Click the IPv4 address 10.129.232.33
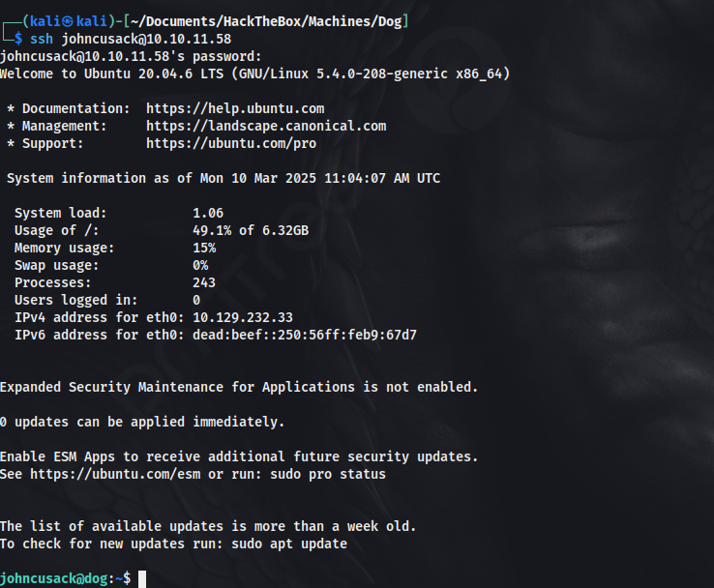This screenshot has height=588, width=714. coord(243,317)
